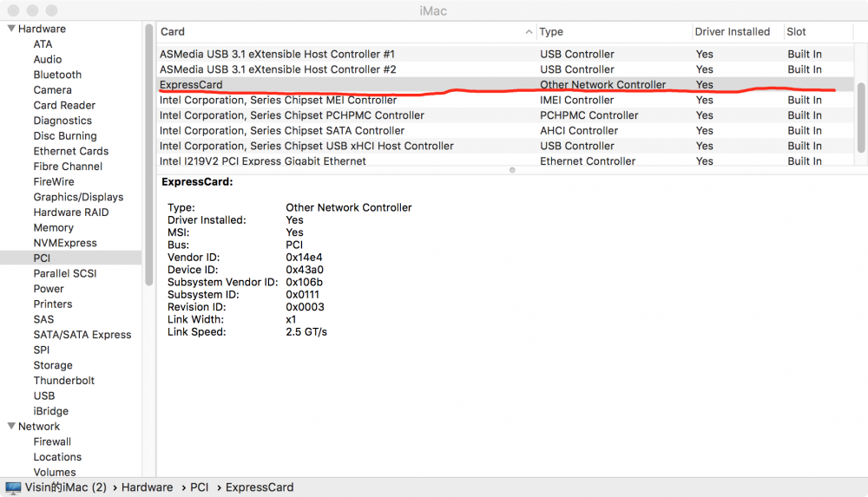Open Memory section
Image resolution: width=868 pixels, height=497 pixels.
53,227
